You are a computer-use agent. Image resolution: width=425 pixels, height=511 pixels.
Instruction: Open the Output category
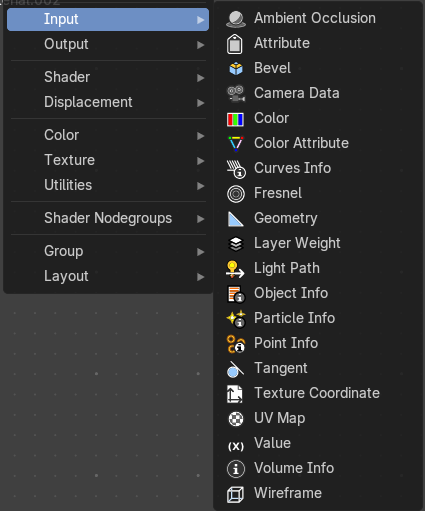click(x=108, y=44)
